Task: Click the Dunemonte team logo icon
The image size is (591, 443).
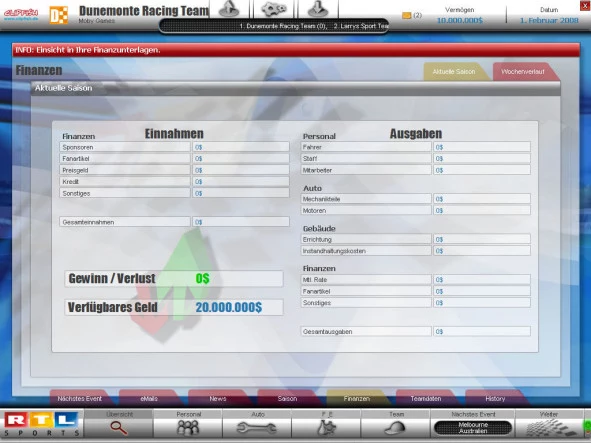Action: click(59, 15)
